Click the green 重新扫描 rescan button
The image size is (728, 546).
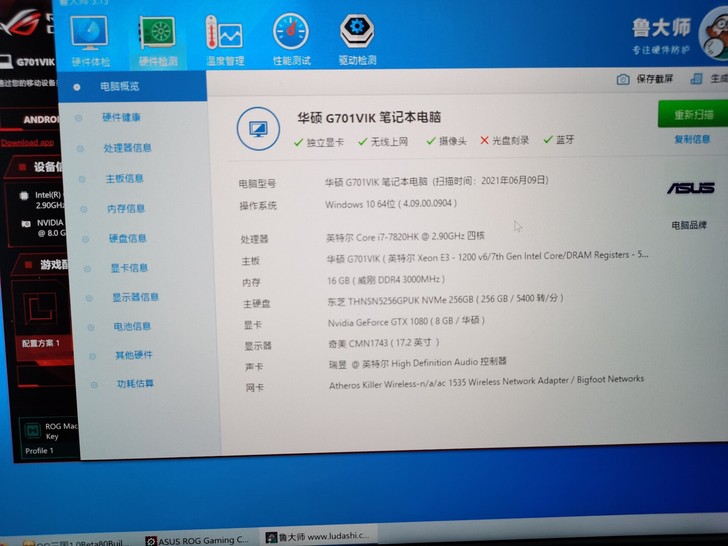[x=693, y=113]
